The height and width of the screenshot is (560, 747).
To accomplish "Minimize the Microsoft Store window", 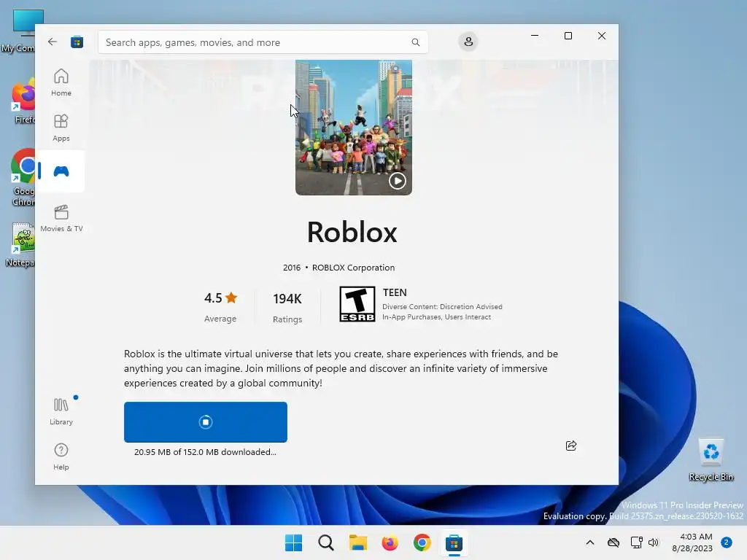I will pyautogui.click(x=535, y=36).
